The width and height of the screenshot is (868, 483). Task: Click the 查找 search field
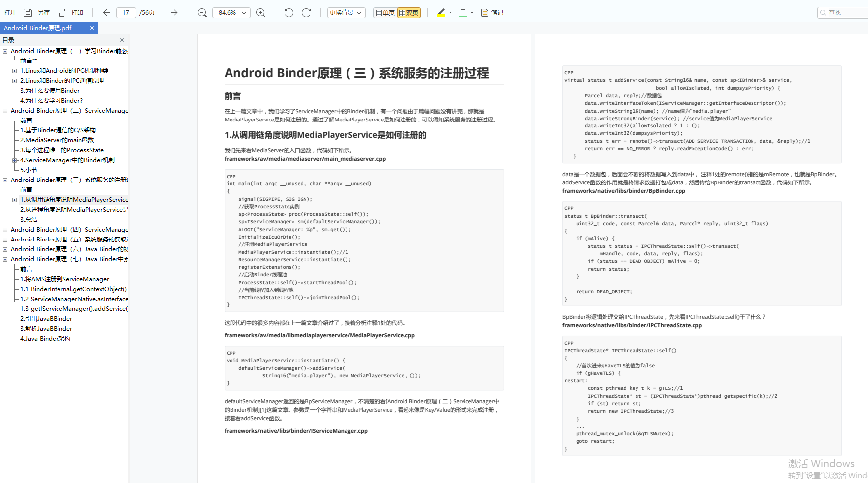[843, 13]
